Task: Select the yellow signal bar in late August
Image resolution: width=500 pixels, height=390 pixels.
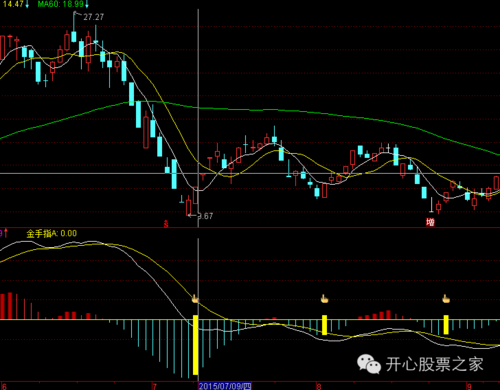Action: pos(446,325)
